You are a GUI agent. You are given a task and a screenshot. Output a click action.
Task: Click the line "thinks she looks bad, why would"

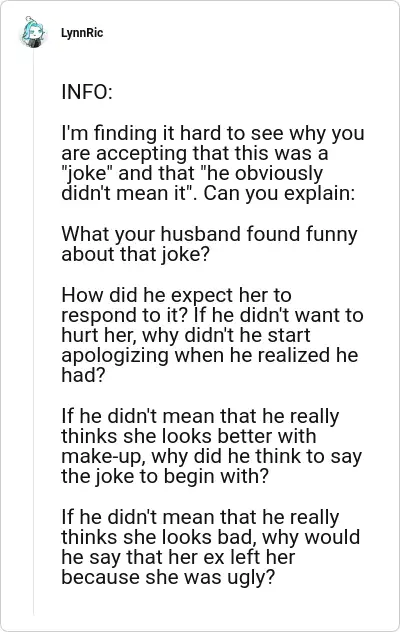210,537
